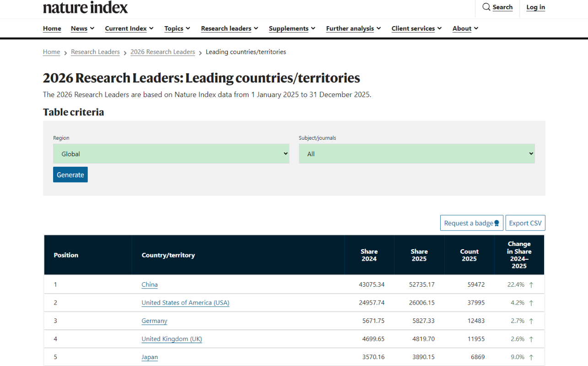
Task: Click the Country/territory column header
Action: 238,255
